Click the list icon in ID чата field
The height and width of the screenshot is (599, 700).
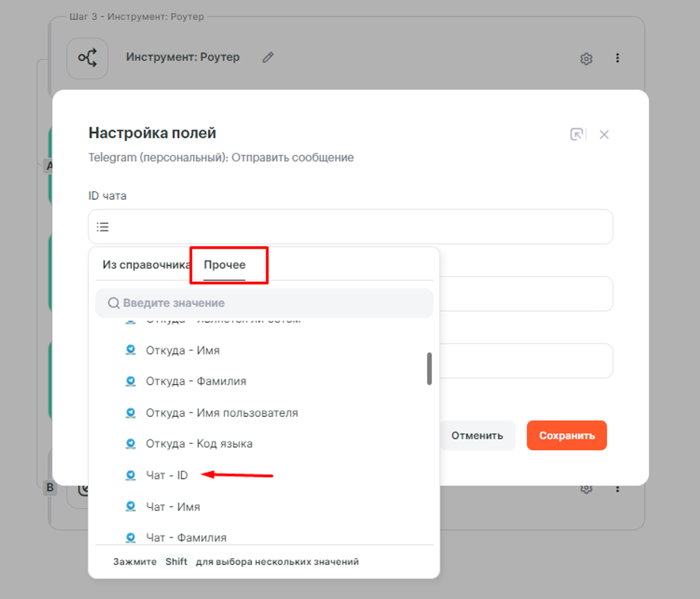(x=103, y=227)
